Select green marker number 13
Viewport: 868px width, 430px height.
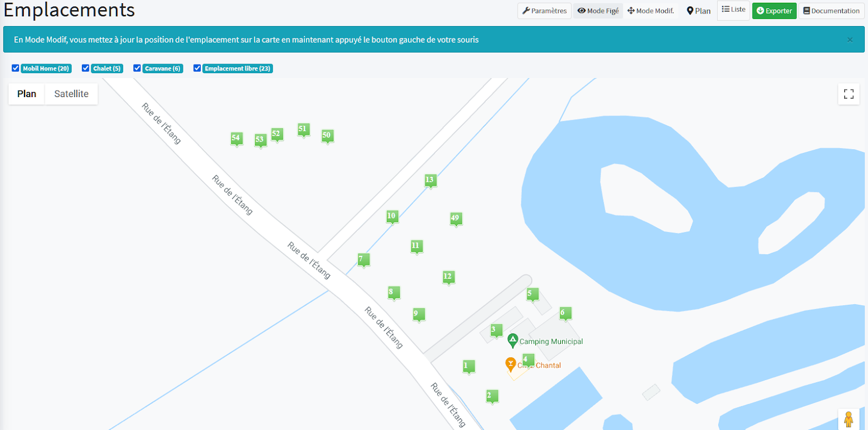(430, 180)
